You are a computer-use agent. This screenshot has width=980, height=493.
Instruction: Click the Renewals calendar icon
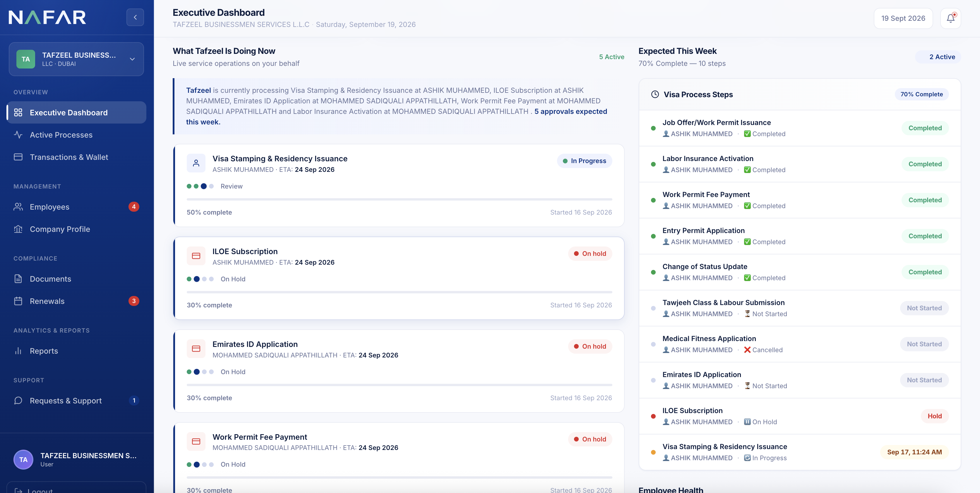pos(18,301)
